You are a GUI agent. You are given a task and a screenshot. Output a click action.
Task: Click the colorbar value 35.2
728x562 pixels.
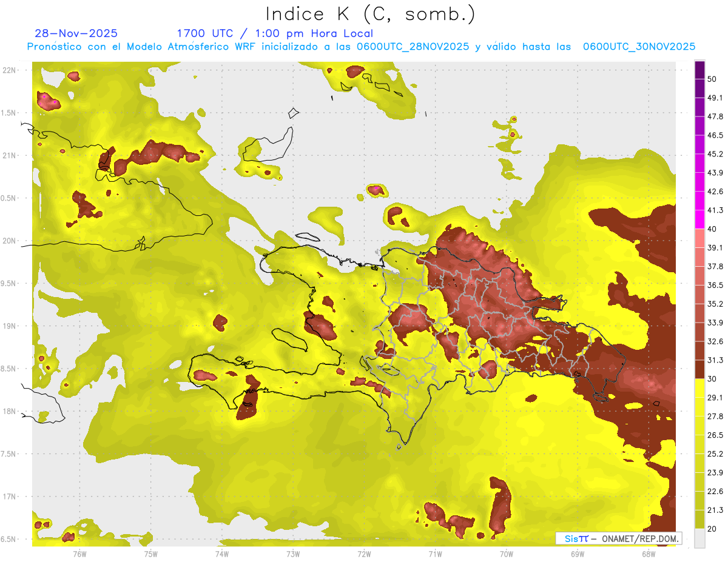click(715, 304)
